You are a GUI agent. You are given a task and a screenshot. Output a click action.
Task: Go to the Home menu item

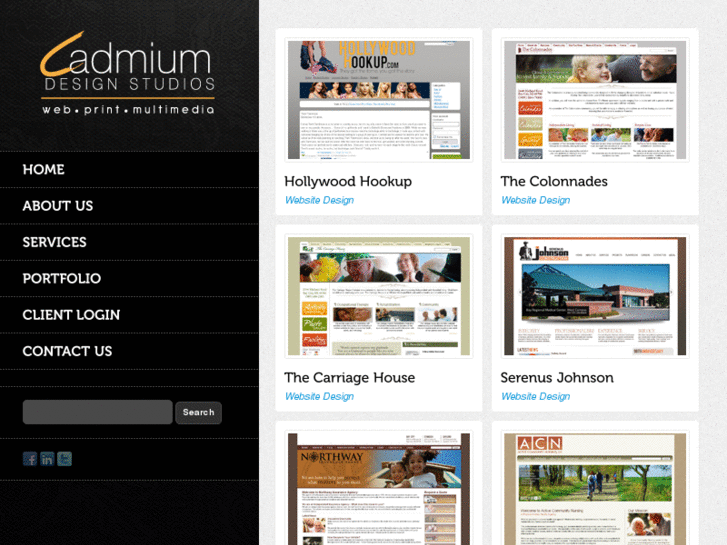44,169
